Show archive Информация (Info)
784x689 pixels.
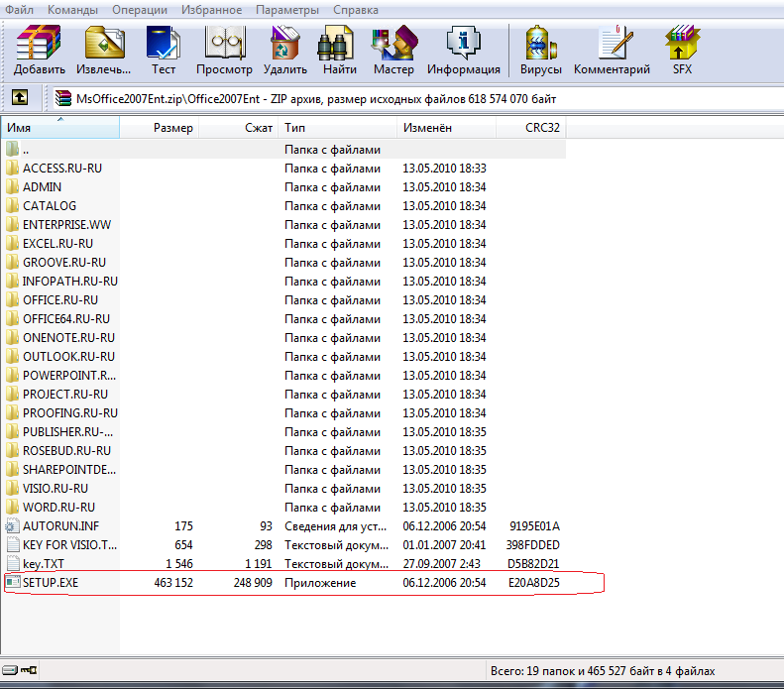point(464,43)
